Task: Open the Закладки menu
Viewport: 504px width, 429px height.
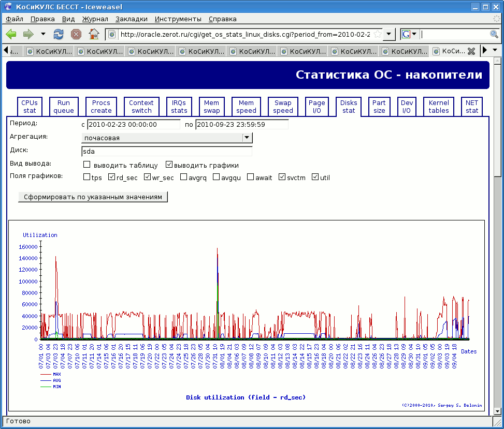Action: click(x=132, y=19)
